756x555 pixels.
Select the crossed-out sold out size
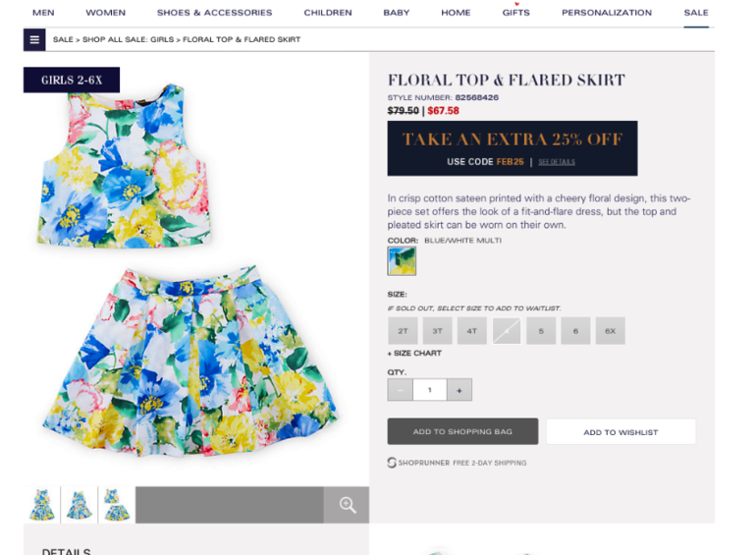point(507,331)
